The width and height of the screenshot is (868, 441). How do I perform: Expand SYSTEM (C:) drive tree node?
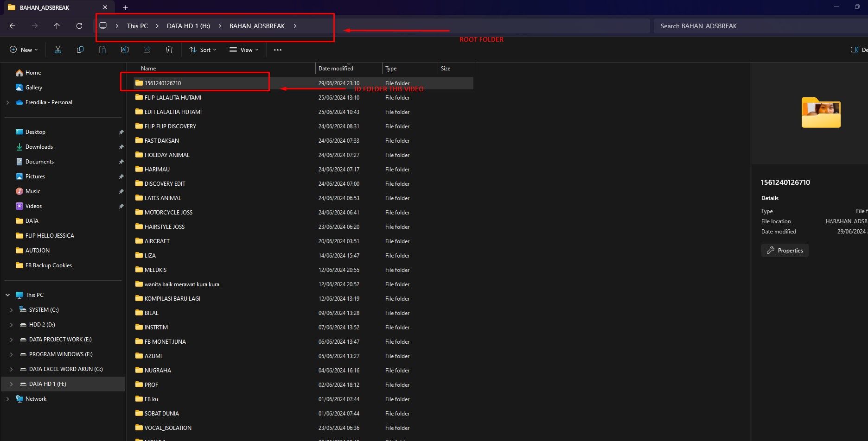tap(12, 310)
